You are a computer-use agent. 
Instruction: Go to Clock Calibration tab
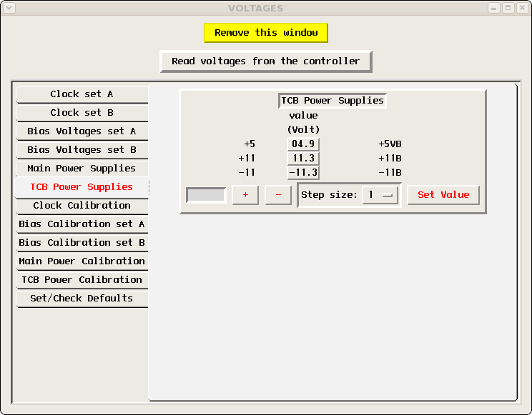pos(82,206)
